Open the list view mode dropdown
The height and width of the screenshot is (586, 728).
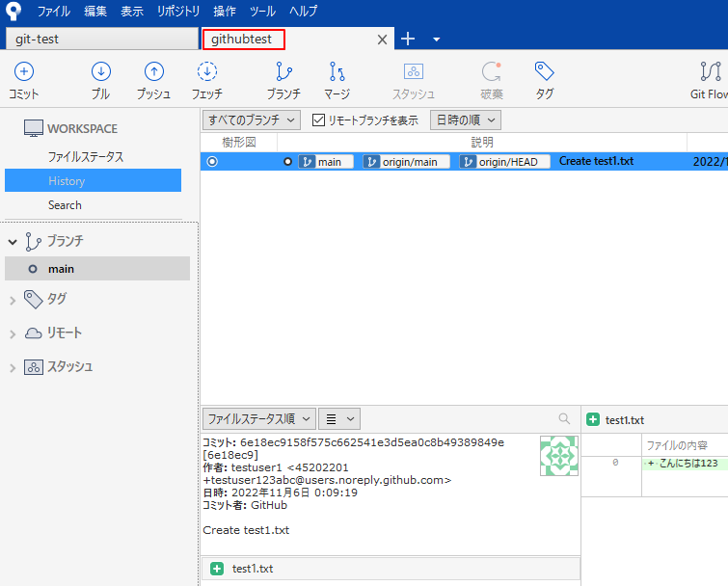click(339, 419)
